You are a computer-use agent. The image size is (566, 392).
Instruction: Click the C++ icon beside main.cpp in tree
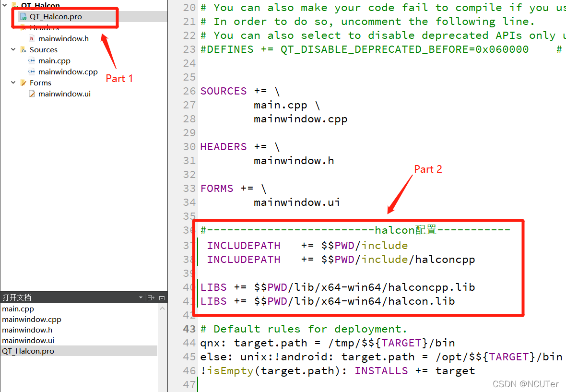tap(32, 60)
